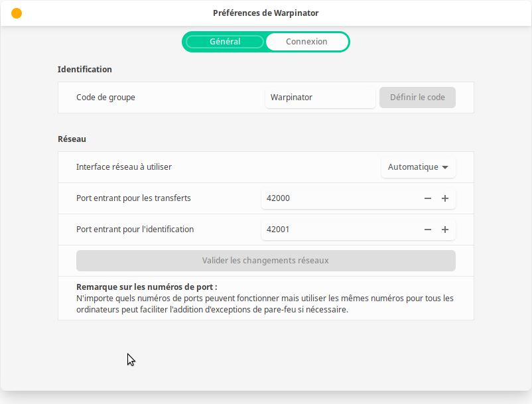
Task: Click the Remarque sur les numéros de port text
Action: [147, 287]
